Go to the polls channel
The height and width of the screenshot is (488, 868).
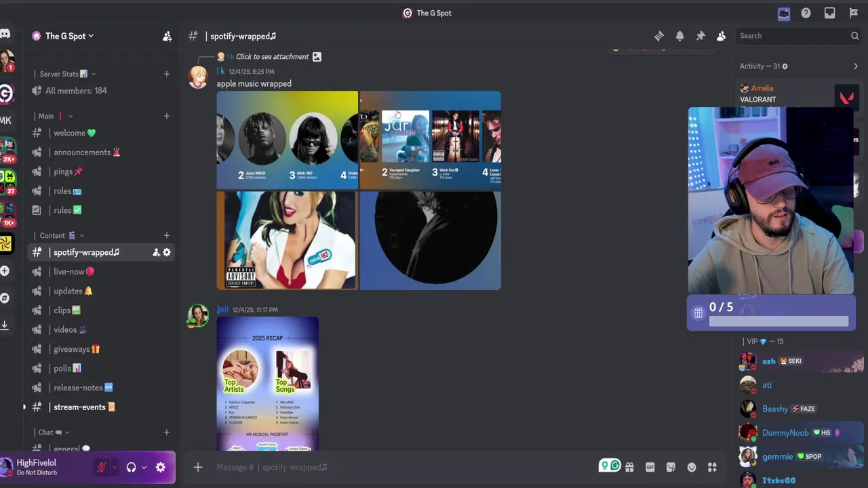[102, 368]
